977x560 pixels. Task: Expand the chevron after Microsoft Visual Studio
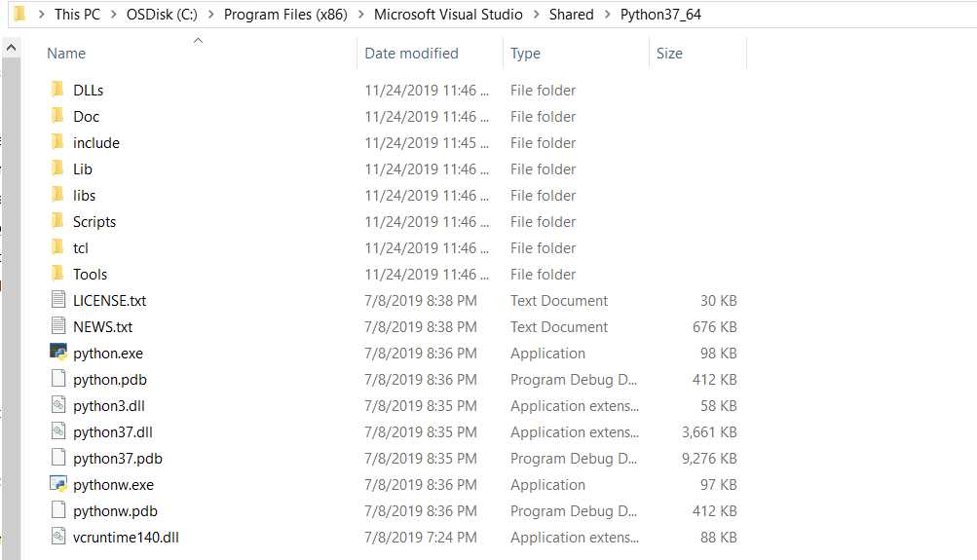tap(536, 15)
